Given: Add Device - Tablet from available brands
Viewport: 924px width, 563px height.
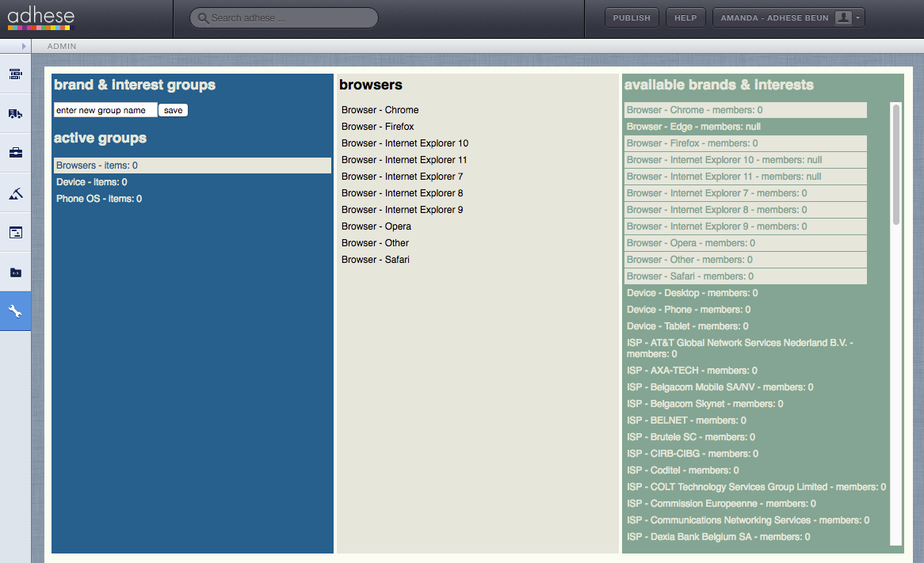Looking at the screenshot, I should coord(687,326).
